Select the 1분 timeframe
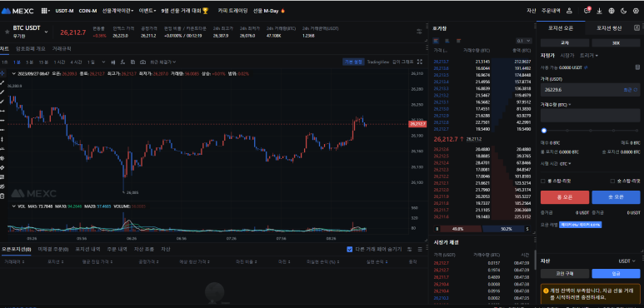 pos(17,62)
